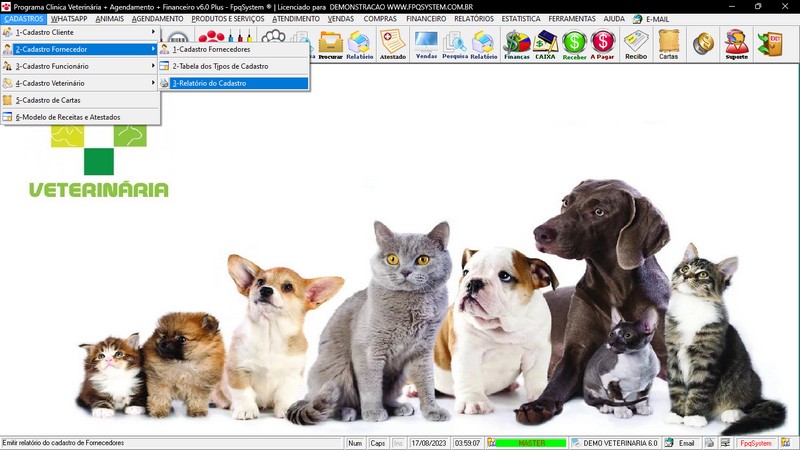
Task: Click the date 17/08/2023 in status bar
Action: click(x=429, y=443)
